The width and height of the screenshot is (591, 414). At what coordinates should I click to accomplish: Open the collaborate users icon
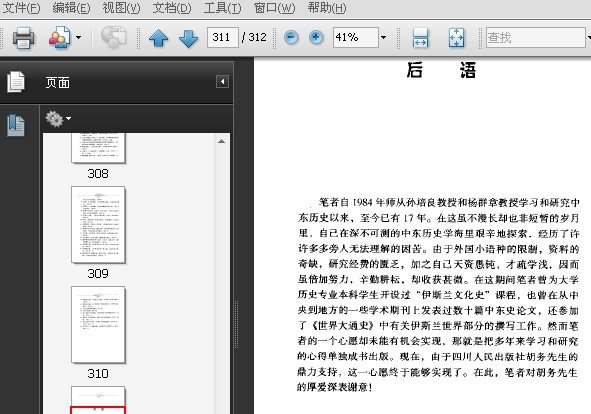(59, 37)
